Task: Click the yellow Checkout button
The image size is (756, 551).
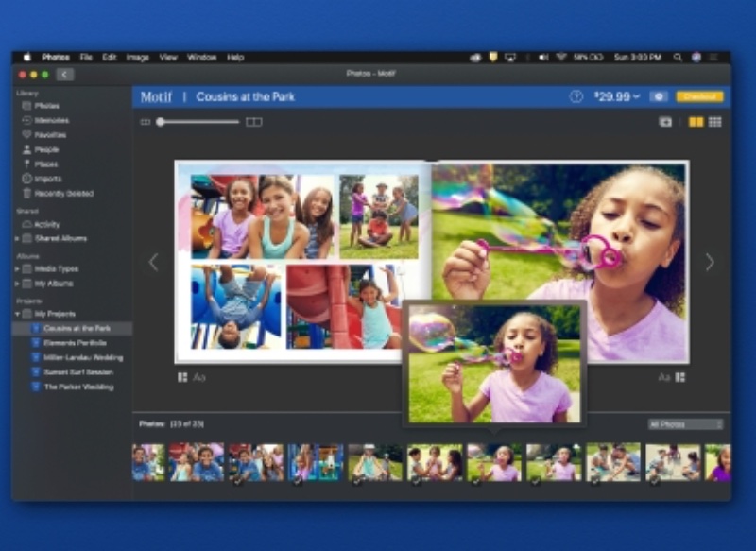Action: 699,96
